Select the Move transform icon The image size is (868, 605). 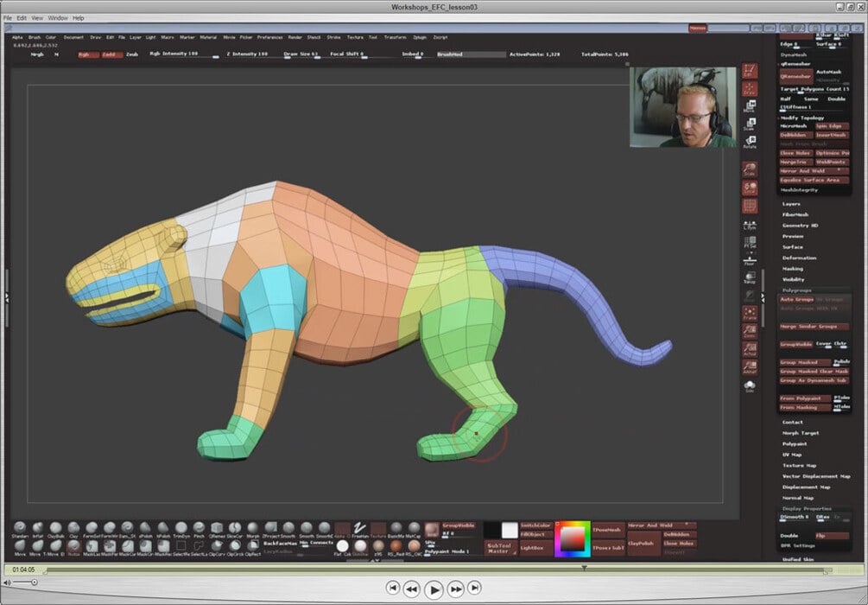point(750,105)
